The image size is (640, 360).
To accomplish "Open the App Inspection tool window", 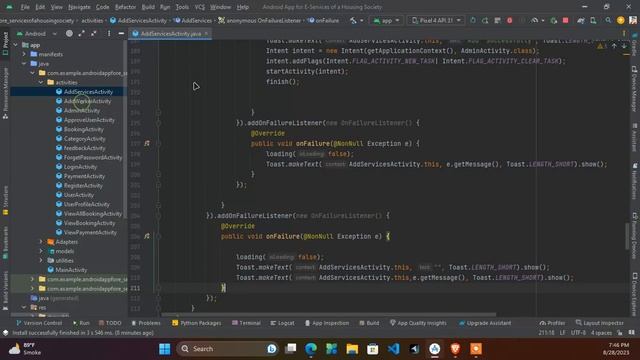I will (x=327, y=323).
